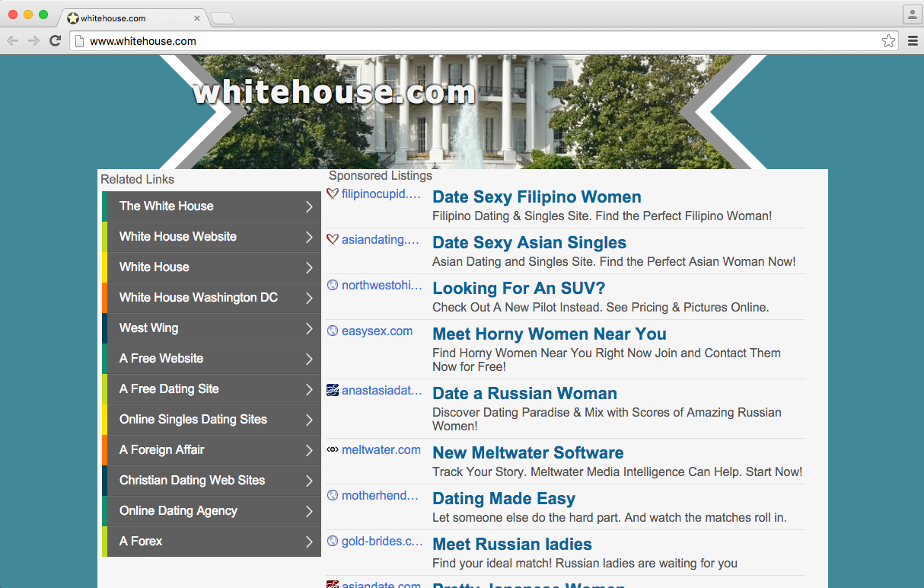The image size is (924, 588).
Task: Click the Chrome profile avatar button
Action: [x=912, y=14]
